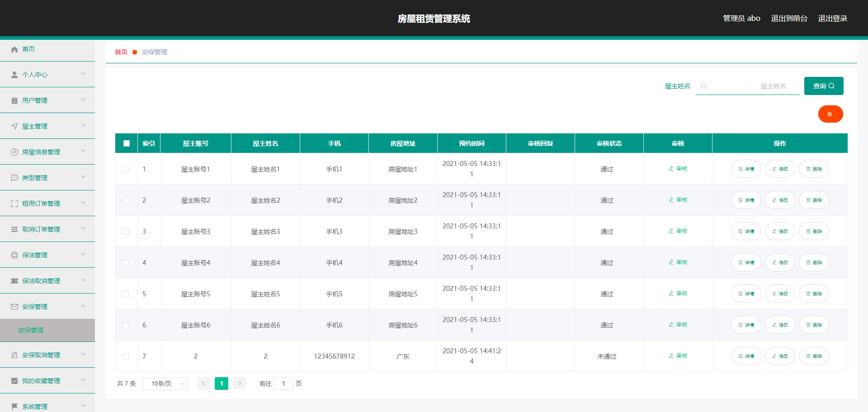Open 详情 details for 屋主账号2 row
Screen dimensions: 868x412
pos(746,200)
